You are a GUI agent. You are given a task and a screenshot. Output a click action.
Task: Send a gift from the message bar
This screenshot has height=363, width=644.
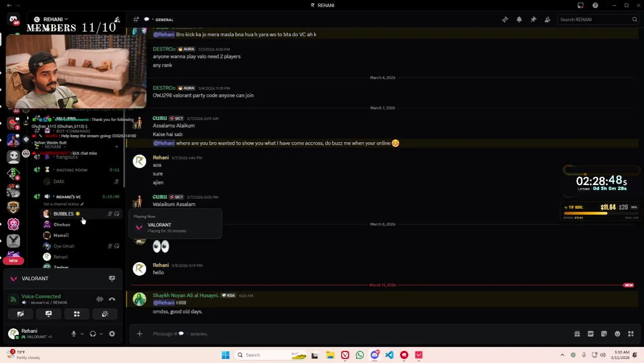(x=577, y=334)
